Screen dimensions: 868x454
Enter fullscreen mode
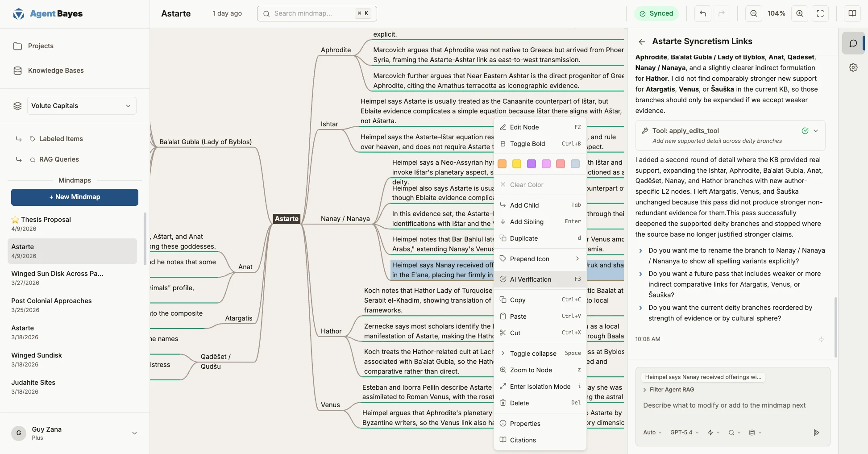820,13
